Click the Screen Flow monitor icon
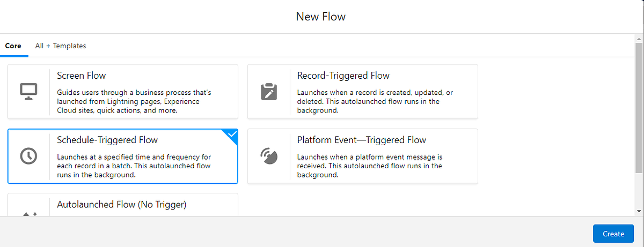Screen dimensions: 644x247 [28, 92]
